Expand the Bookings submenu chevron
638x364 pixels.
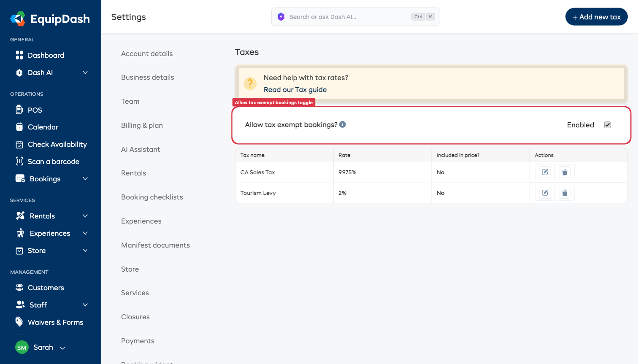pyautogui.click(x=85, y=179)
